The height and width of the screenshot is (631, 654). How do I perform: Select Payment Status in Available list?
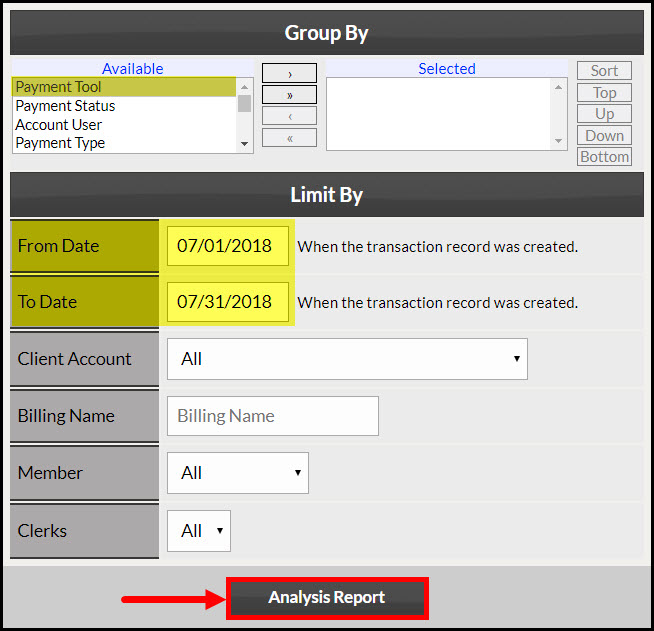click(124, 106)
